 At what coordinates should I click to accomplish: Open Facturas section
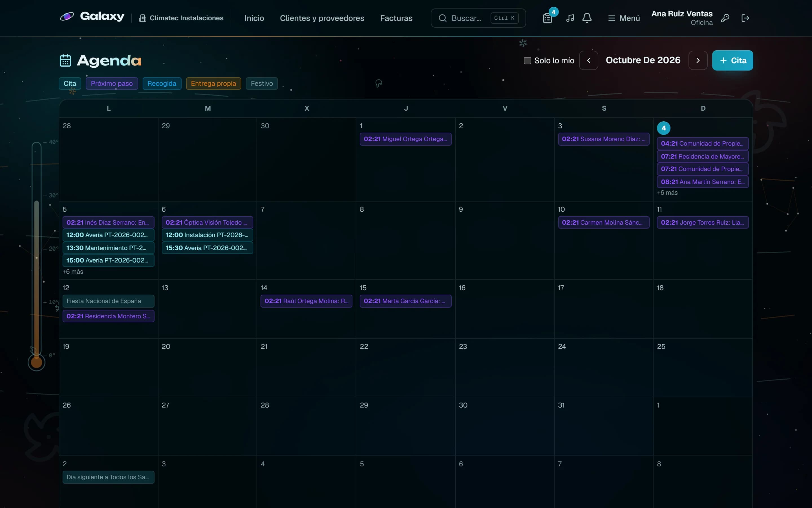tap(396, 18)
